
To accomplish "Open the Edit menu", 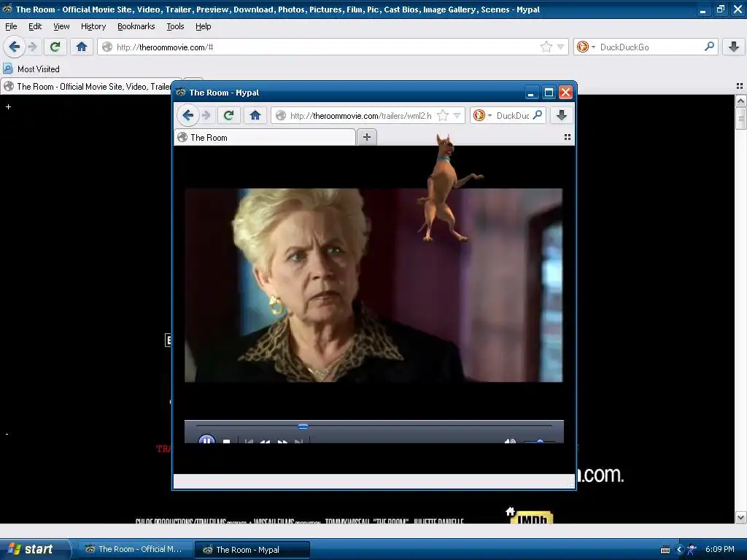I will [x=35, y=26].
